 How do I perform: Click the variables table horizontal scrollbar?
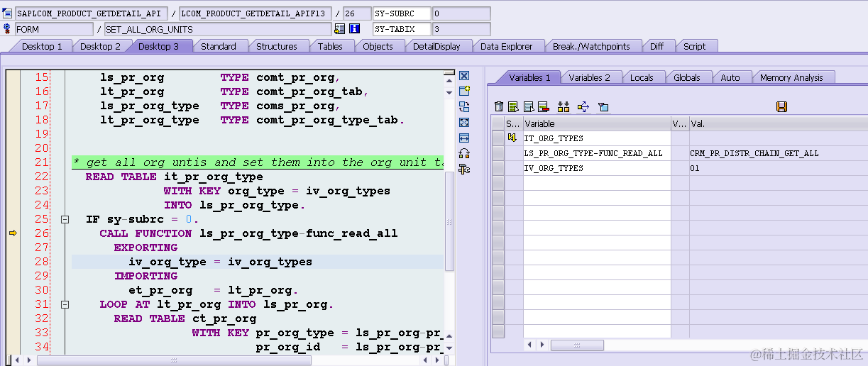(576, 345)
